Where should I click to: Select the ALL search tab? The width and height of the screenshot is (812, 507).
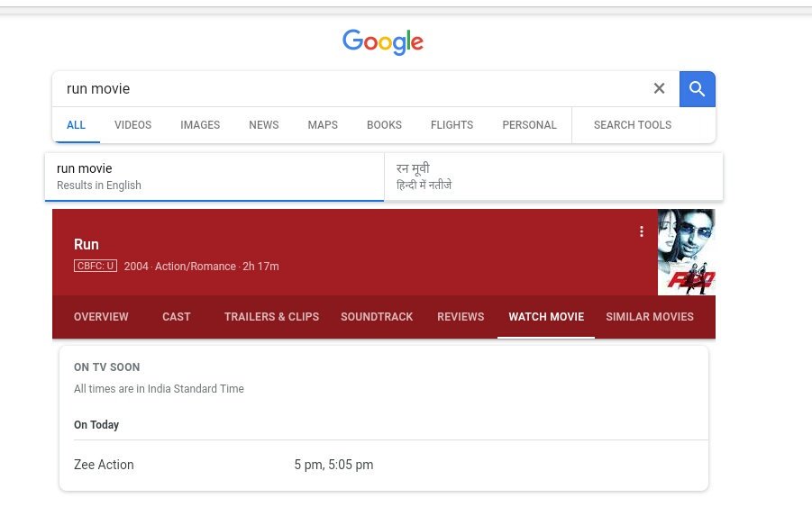click(x=76, y=125)
